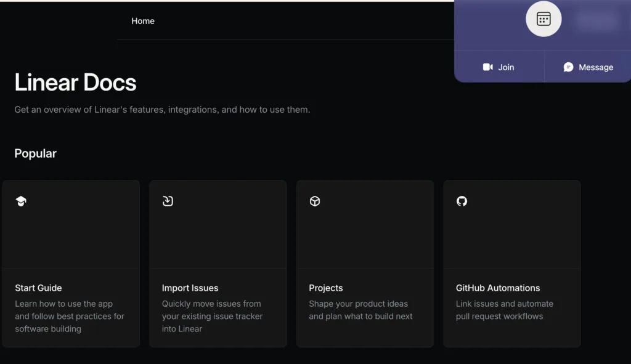Click the Popular section heading
Screen dimensions: 631x364
tap(35, 153)
